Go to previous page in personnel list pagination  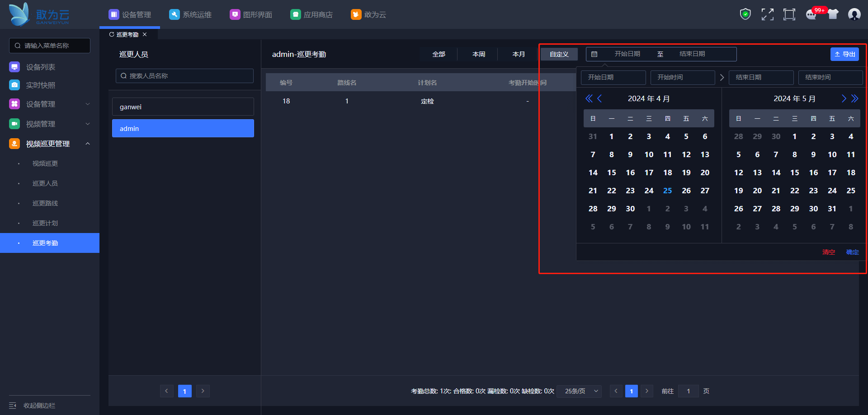166,391
